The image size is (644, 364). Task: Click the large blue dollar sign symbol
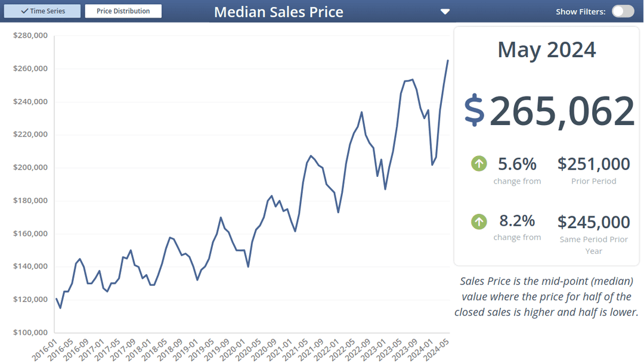point(475,110)
